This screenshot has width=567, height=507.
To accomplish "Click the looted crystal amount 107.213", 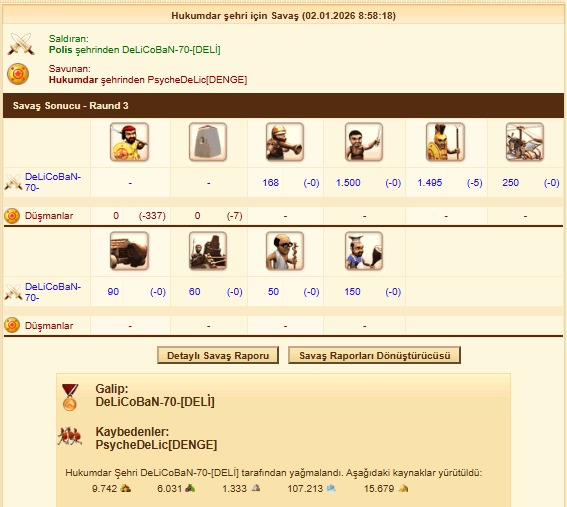I will click(305, 489).
